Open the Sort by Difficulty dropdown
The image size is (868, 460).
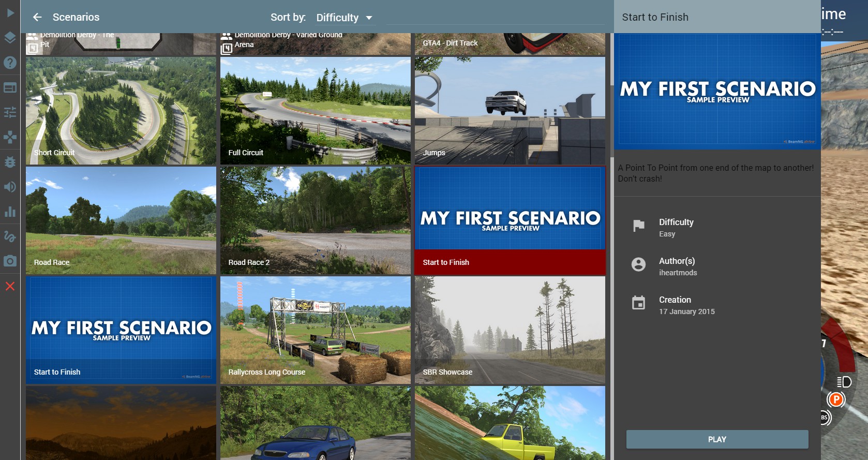pyautogui.click(x=344, y=18)
